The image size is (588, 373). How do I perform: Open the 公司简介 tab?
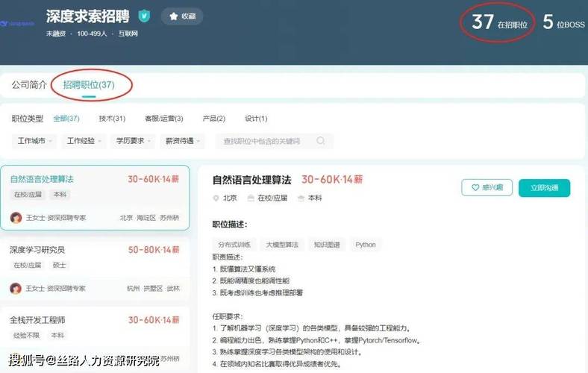click(29, 85)
